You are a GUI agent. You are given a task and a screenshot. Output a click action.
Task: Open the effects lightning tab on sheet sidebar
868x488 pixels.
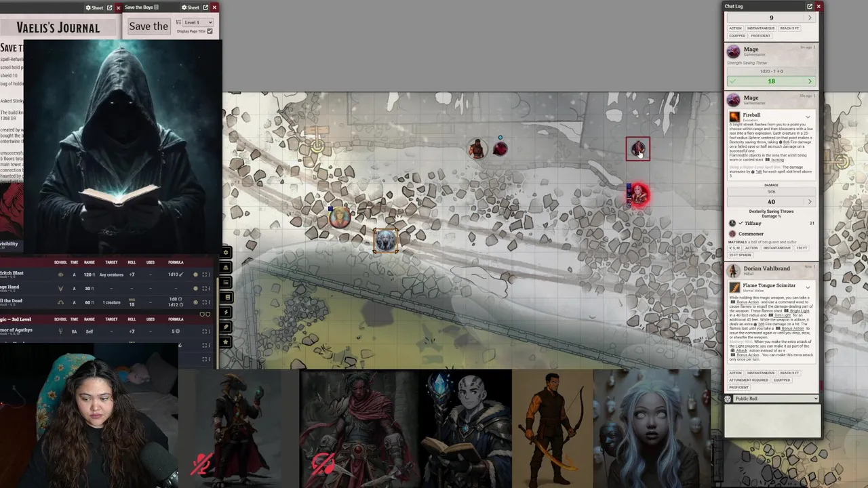pyautogui.click(x=226, y=312)
